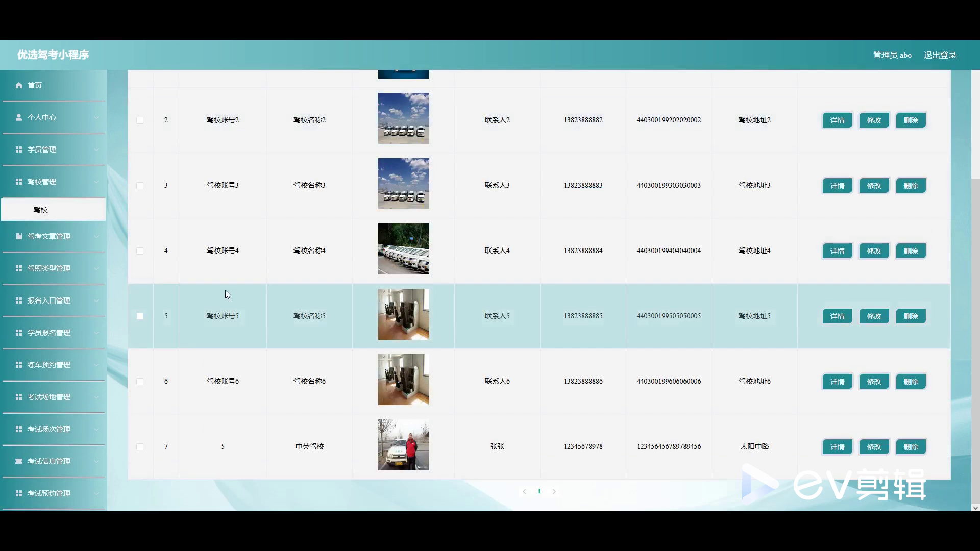Open 详情 for 驾校名称3

tap(837, 186)
